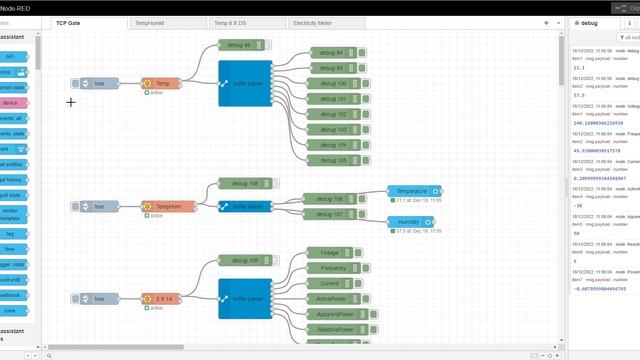This screenshot has width=640, height=360.
Task: Click the debug 109 node
Action: [x=245, y=260]
